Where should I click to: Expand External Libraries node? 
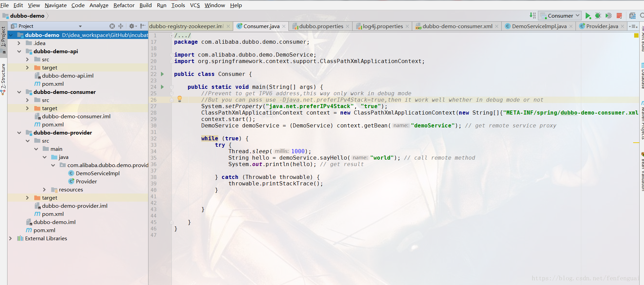tap(11, 238)
